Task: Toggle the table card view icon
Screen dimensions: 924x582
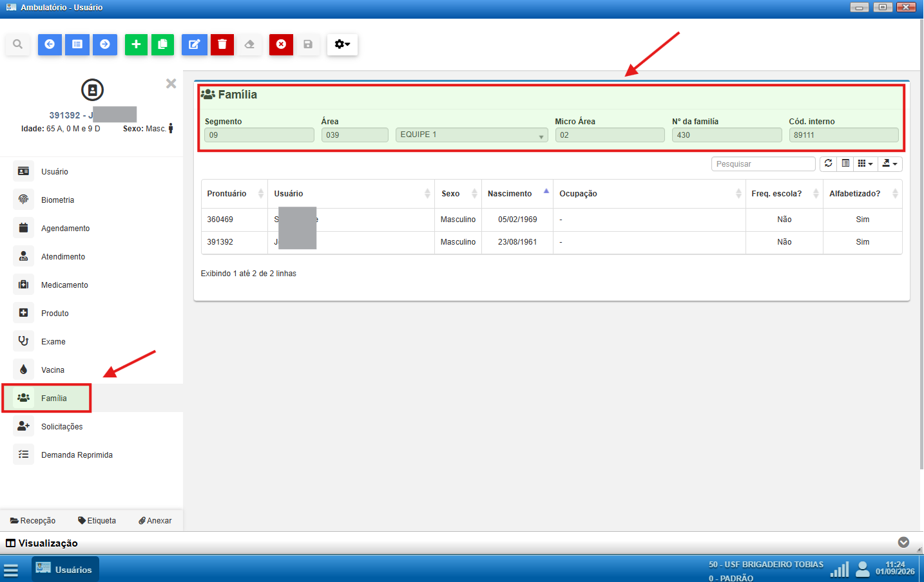Action: [845, 164]
